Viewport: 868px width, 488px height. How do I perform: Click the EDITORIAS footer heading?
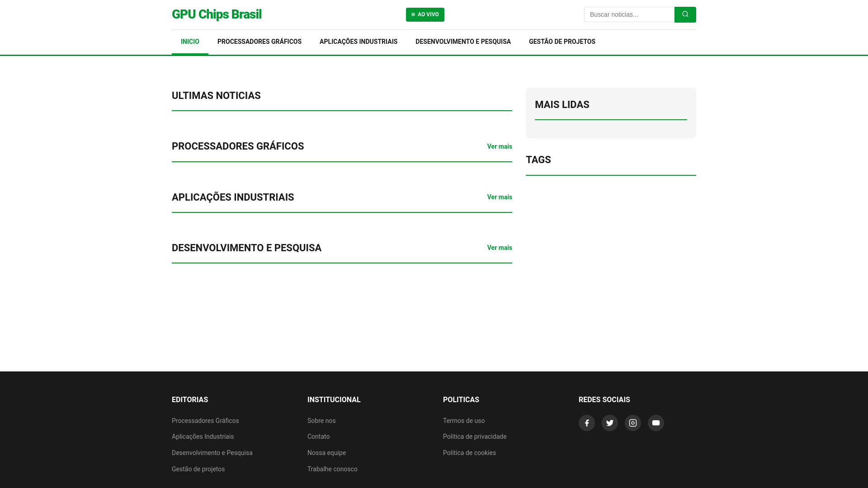pyautogui.click(x=190, y=400)
